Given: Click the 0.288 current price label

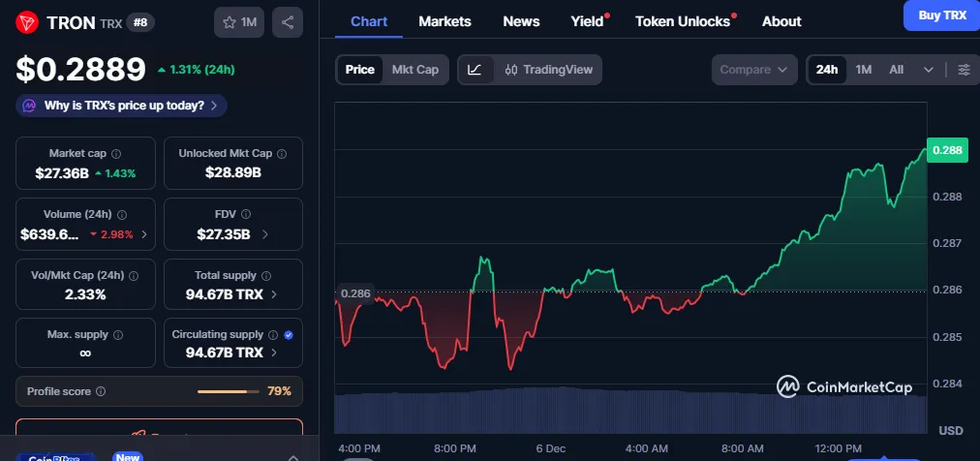Looking at the screenshot, I should coord(947,150).
